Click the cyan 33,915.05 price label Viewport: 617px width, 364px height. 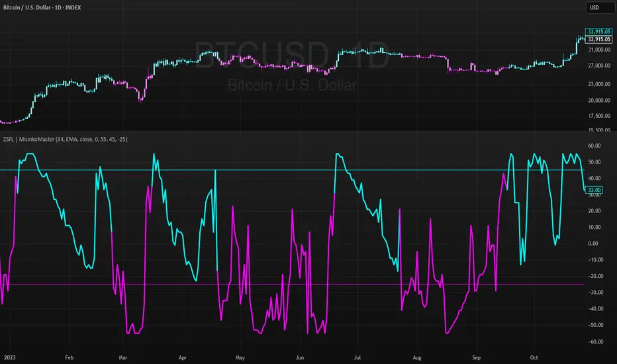click(598, 32)
